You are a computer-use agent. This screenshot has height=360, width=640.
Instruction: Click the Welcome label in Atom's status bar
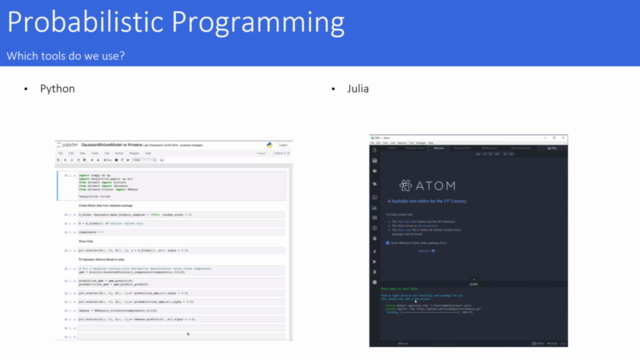403,344
